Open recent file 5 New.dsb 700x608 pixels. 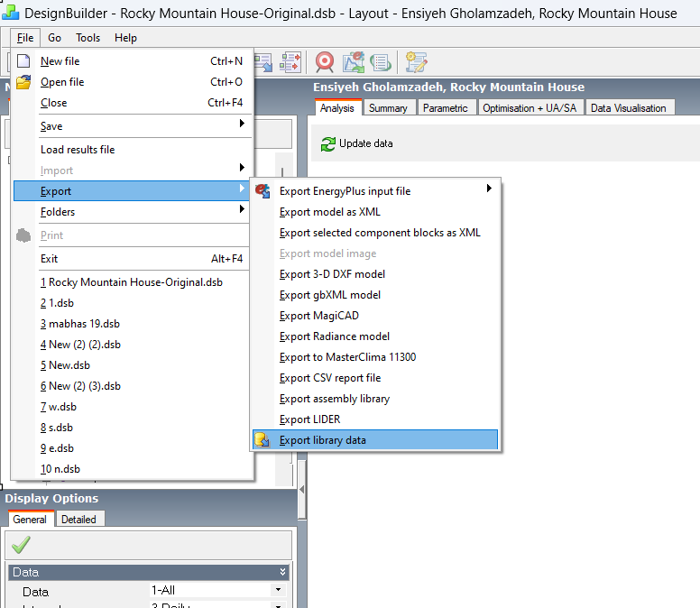tap(133, 365)
